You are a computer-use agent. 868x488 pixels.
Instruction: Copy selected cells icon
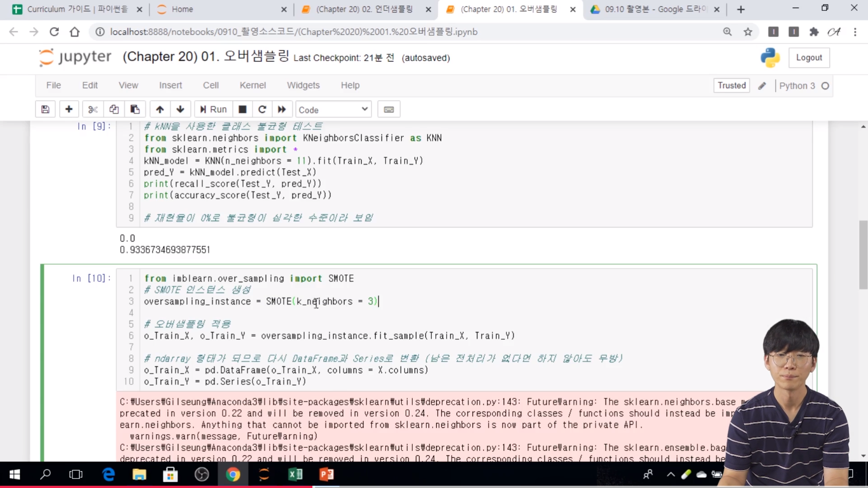click(114, 109)
